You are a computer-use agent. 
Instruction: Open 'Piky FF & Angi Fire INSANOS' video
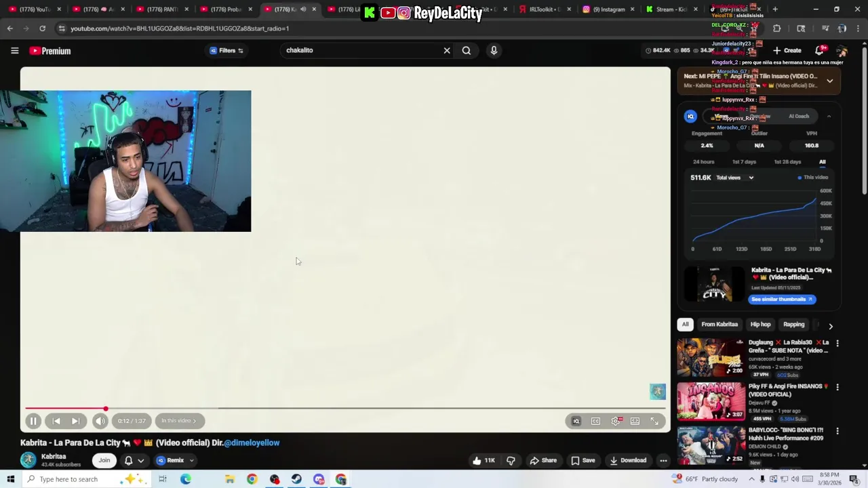click(711, 402)
